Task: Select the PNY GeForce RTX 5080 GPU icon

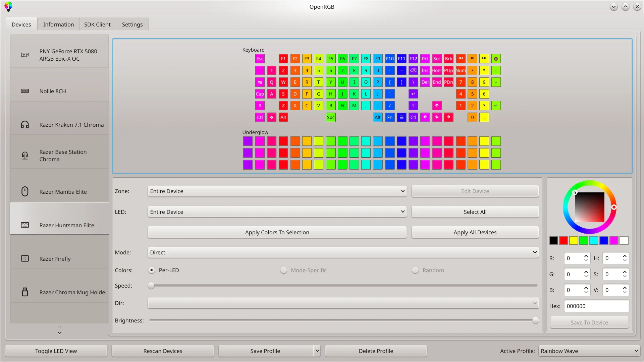Action: tap(25, 55)
